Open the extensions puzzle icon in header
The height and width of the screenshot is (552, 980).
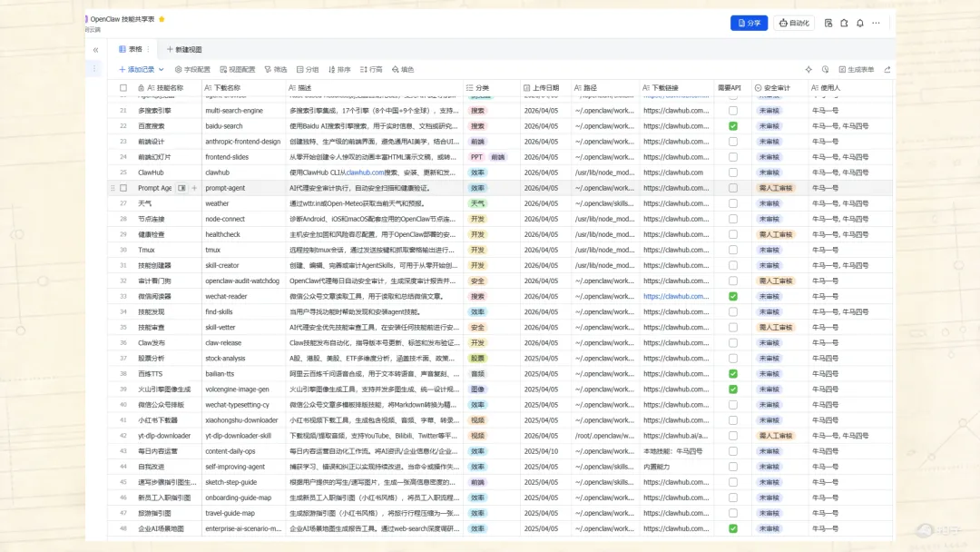(x=844, y=23)
